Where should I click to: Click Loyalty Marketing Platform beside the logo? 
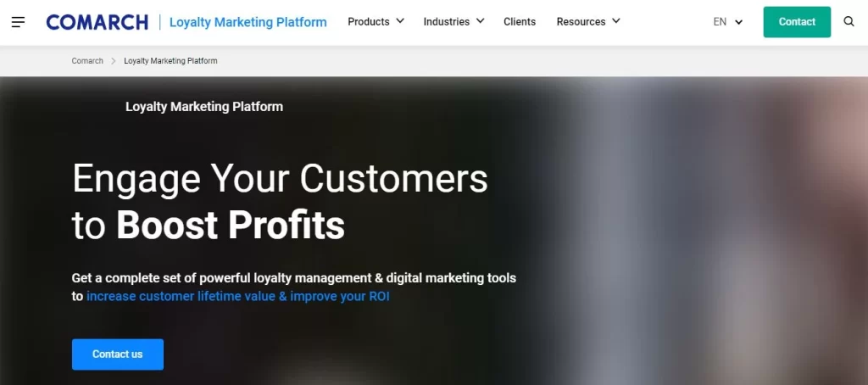coord(248,22)
